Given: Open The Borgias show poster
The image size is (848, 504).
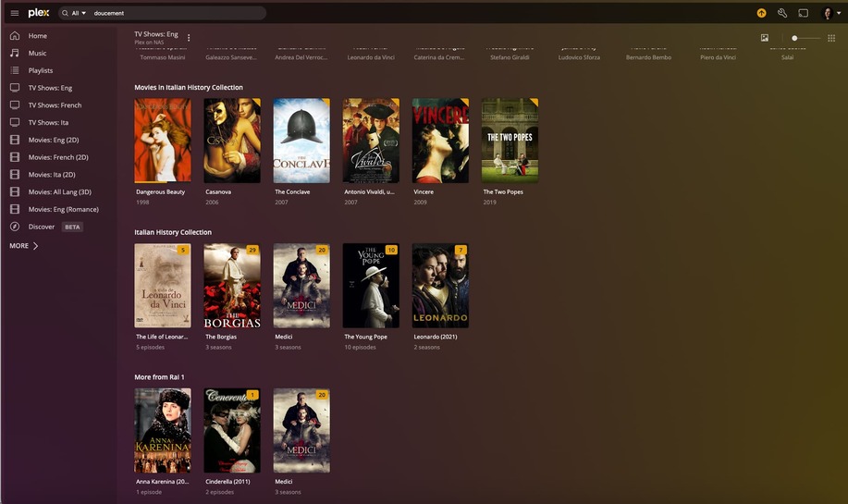Looking at the screenshot, I should point(232,286).
